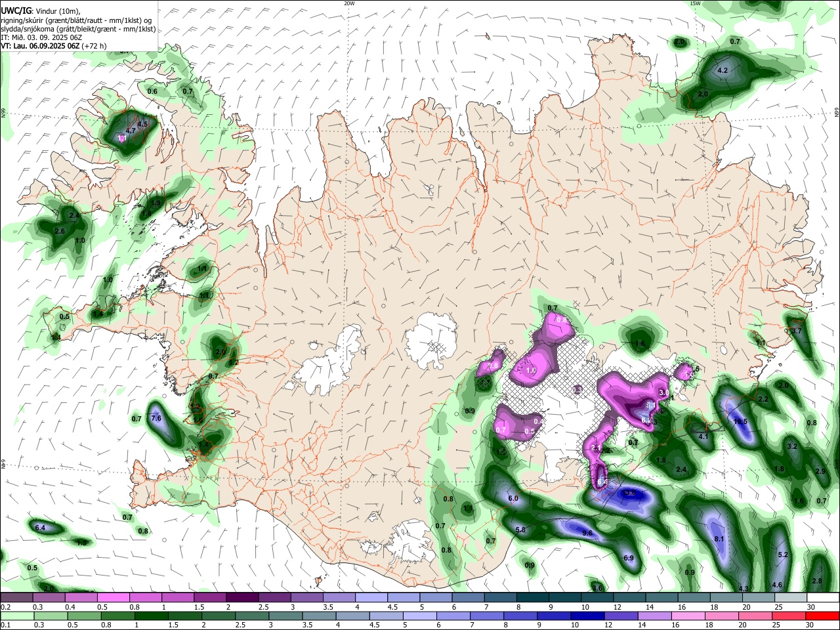840x630 pixels.
Task: Select the lavender 4–4.5 snow legend swatch
Action: click(371, 597)
